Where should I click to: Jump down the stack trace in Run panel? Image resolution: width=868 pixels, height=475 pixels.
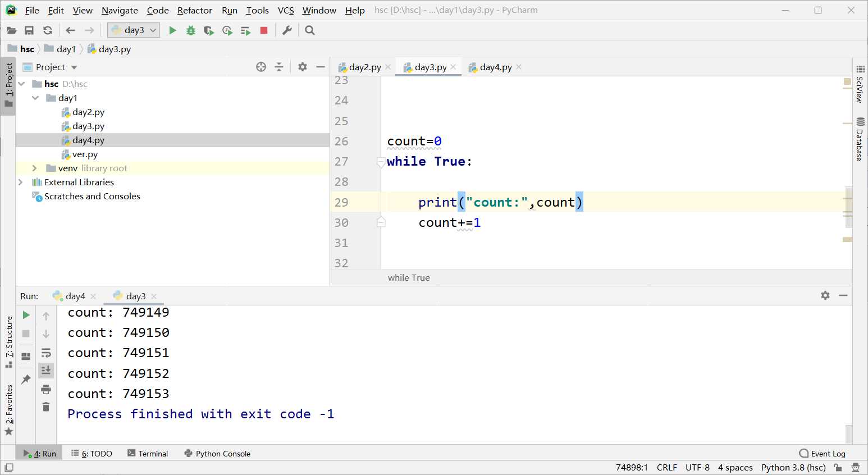click(46, 334)
